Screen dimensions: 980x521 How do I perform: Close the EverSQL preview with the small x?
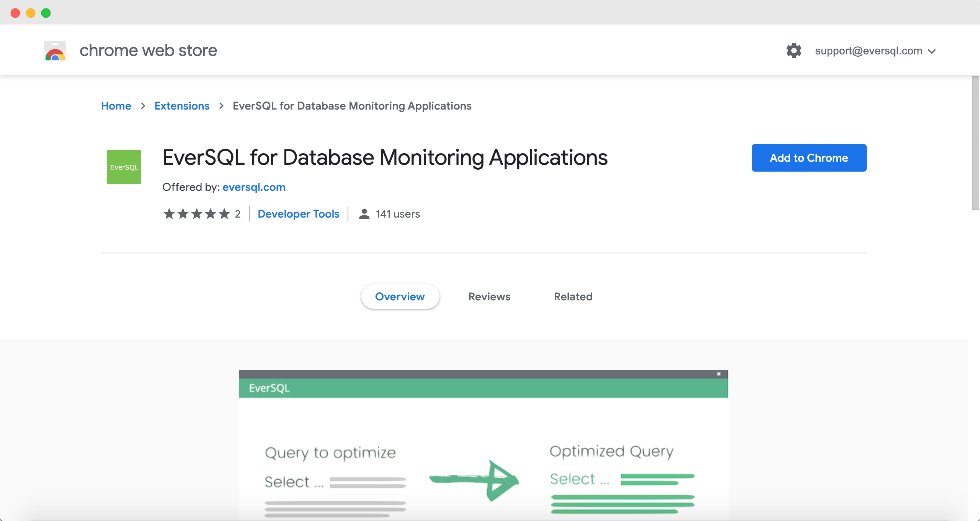pyautogui.click(x=719, y=374)
